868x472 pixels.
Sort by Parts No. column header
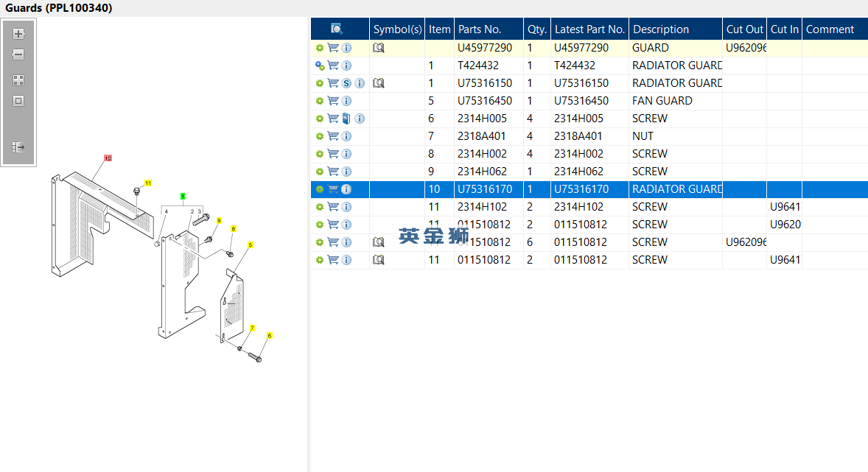(x=489, y=29)
